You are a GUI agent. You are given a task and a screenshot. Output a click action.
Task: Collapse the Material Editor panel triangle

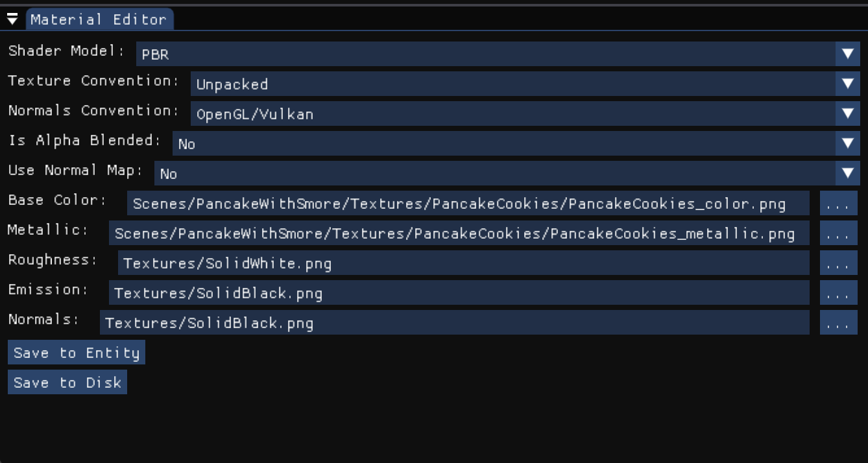[12, 19]
